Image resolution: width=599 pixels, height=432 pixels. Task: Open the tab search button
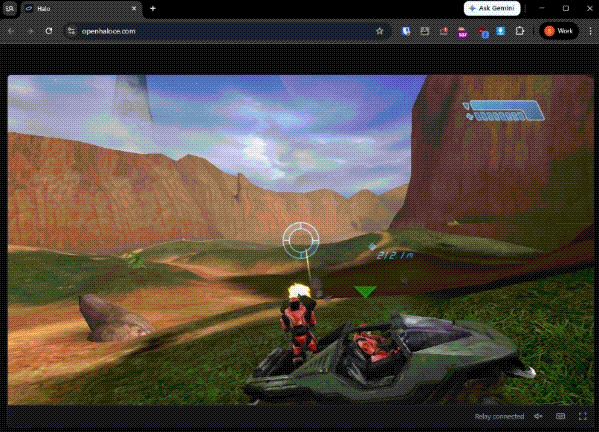[10, 8]
